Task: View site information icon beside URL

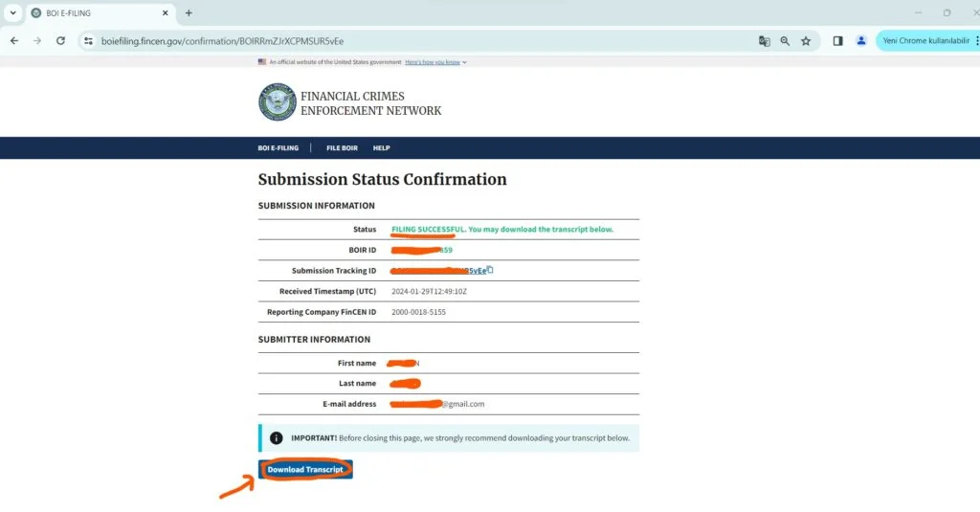Action: [x=88, y=41]
